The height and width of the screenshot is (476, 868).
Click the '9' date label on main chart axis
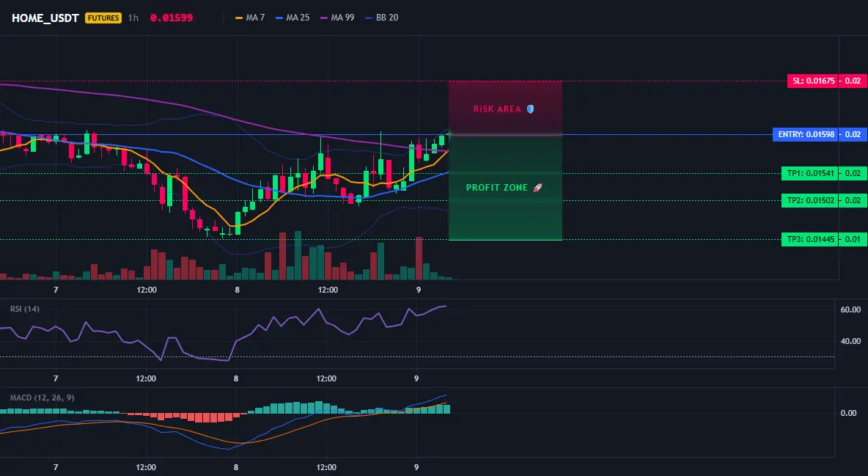tap(418, 290)
